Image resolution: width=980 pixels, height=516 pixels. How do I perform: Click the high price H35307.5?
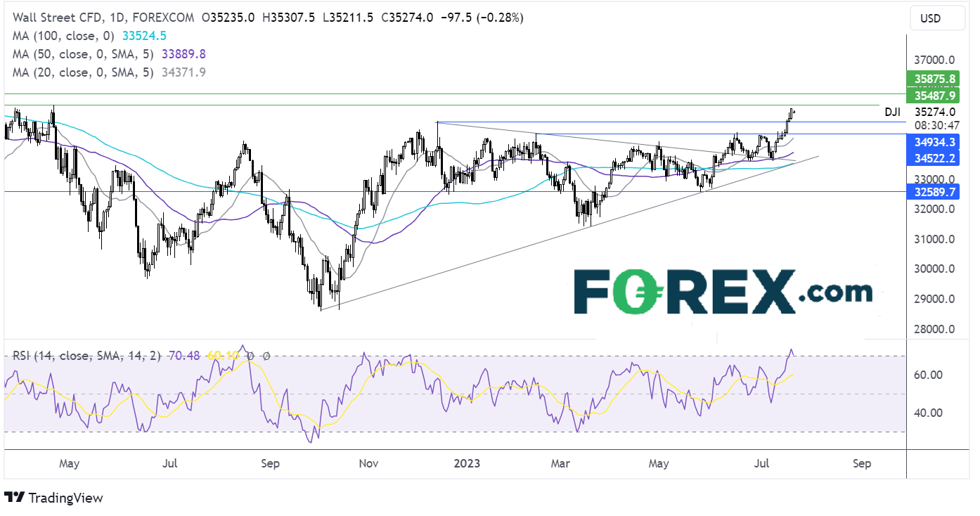tap(288, 18)
